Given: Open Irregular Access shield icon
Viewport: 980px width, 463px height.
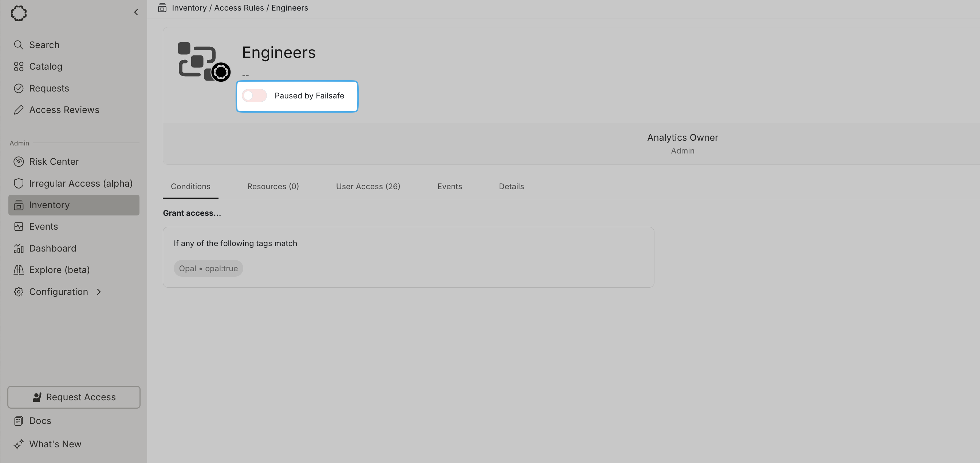Looking at the screenshot, I should (18, 183).
